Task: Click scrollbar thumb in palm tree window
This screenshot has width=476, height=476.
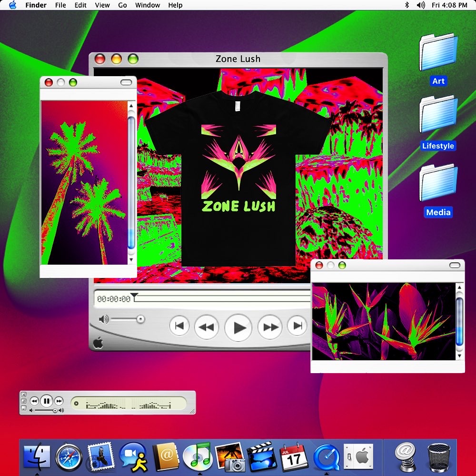Action: pyautogui.click(x=131, y=182)
